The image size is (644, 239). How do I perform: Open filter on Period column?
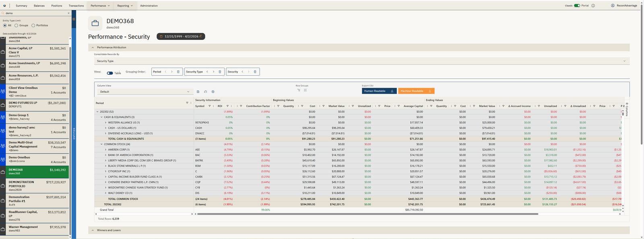[x=187, y=103]
